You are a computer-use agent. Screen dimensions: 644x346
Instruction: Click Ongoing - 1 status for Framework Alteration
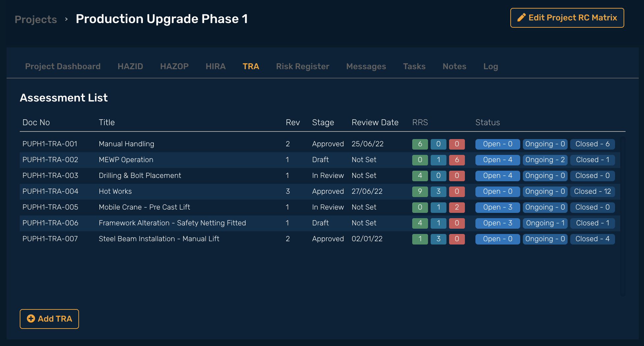545,223
